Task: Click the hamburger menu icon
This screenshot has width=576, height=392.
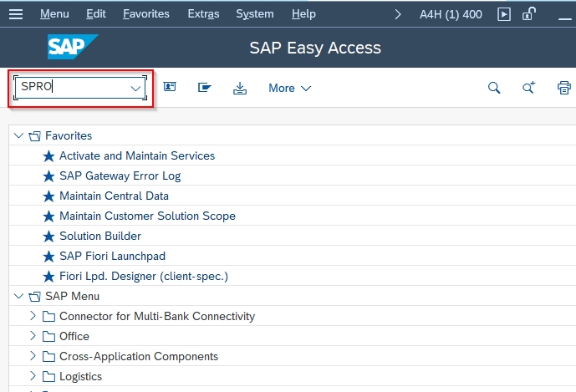Action: 17,14
